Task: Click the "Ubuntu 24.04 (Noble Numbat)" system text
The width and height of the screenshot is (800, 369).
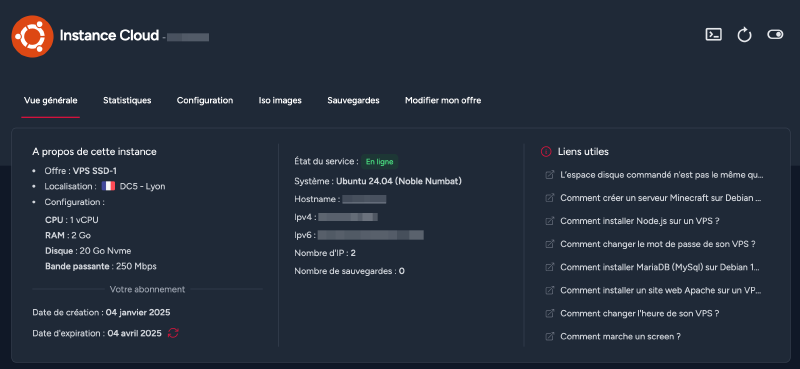Action: tap(399, 181)
